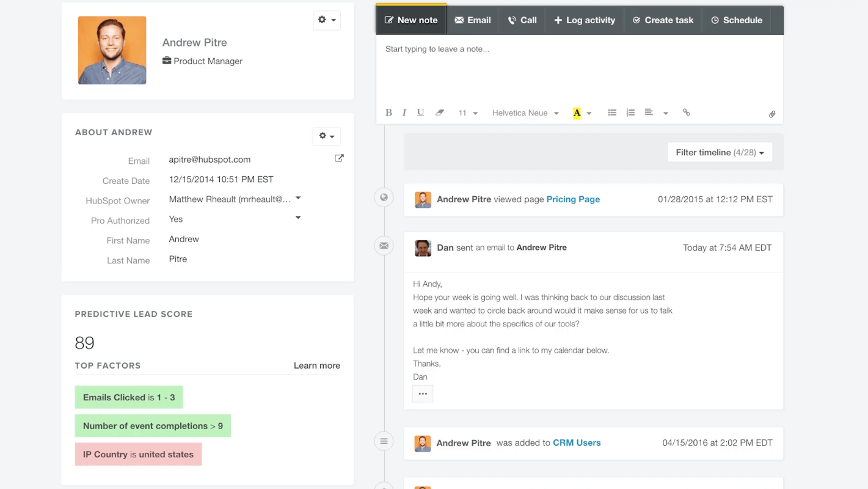
Task: Switch to the Schedule tab
Action: pos(737,20)
